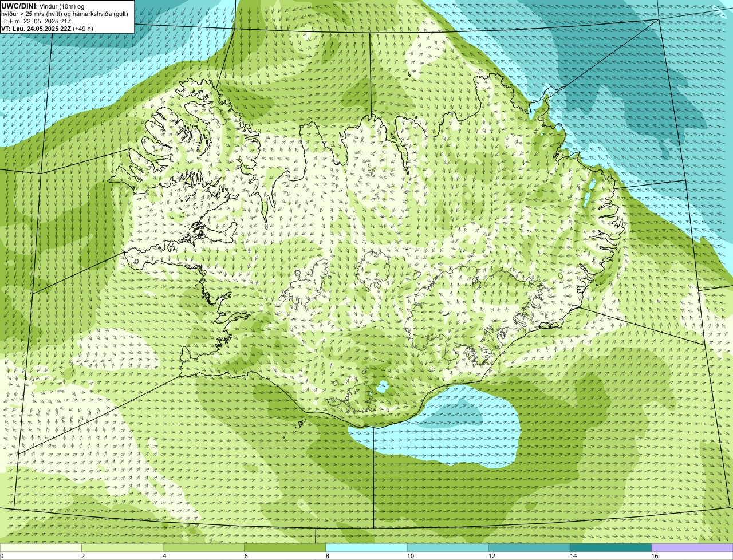
Task: Click the legend scale label "10"
Action: (410, 556)
